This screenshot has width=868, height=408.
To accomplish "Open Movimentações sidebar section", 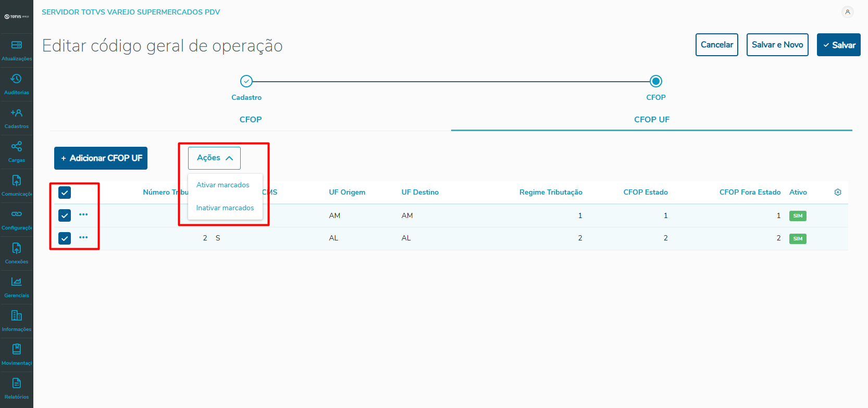I will pos(17,355).
